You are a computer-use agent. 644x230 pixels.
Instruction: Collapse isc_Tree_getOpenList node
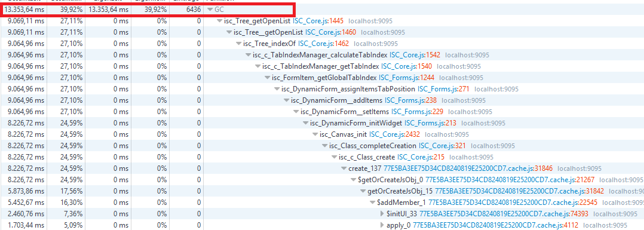coord(220,20)
